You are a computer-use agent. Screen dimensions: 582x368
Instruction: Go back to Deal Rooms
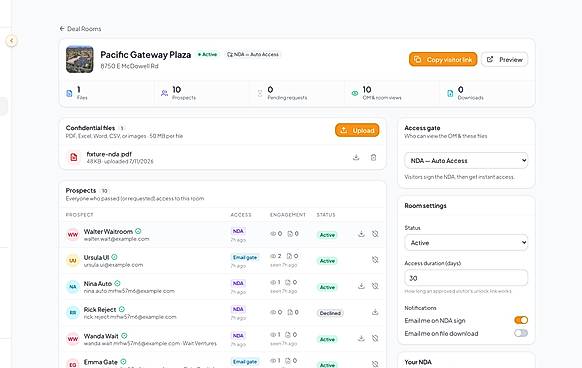80,29
